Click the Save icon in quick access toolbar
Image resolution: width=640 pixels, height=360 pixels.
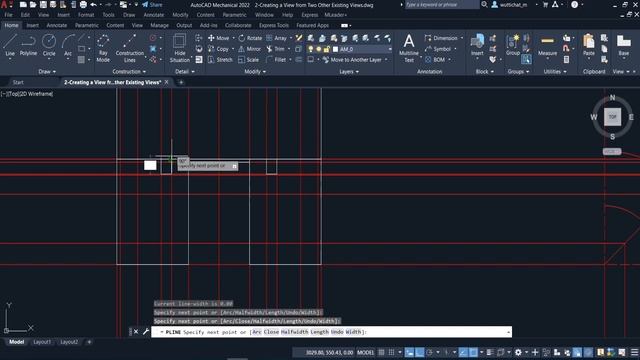[x=43, y=4]
